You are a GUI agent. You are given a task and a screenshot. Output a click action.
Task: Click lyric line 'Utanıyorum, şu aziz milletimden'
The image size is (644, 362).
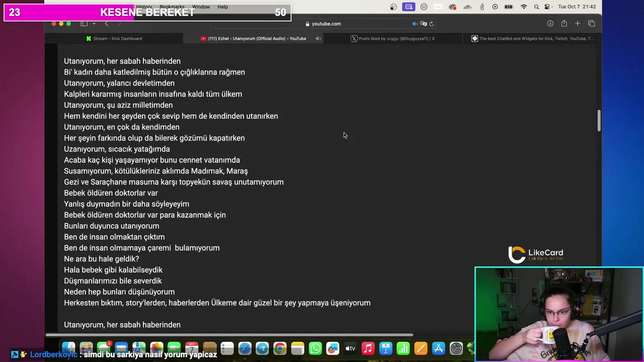pyautogui.click(x=118, y=105)
